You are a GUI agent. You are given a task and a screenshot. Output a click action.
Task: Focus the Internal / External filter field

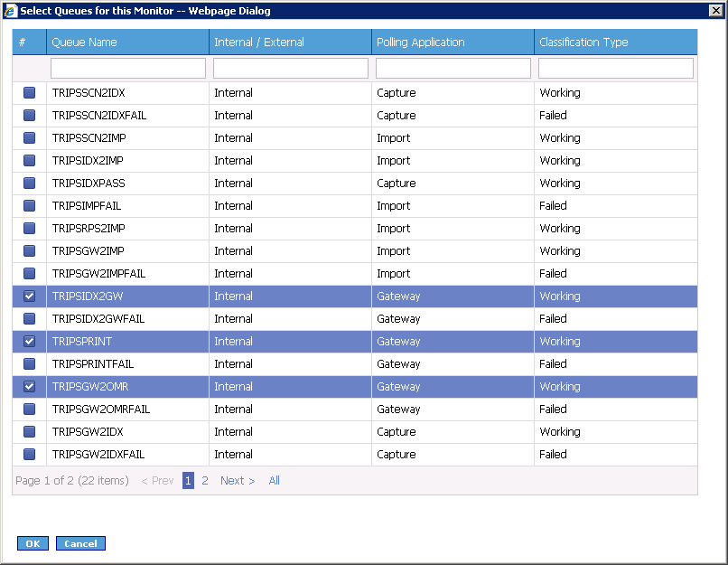tap(291, 69)
